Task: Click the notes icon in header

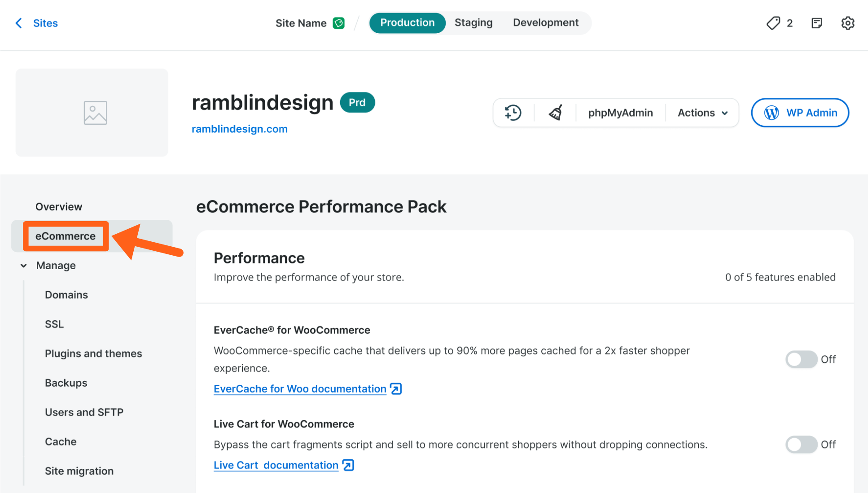Action: [816, 23]
